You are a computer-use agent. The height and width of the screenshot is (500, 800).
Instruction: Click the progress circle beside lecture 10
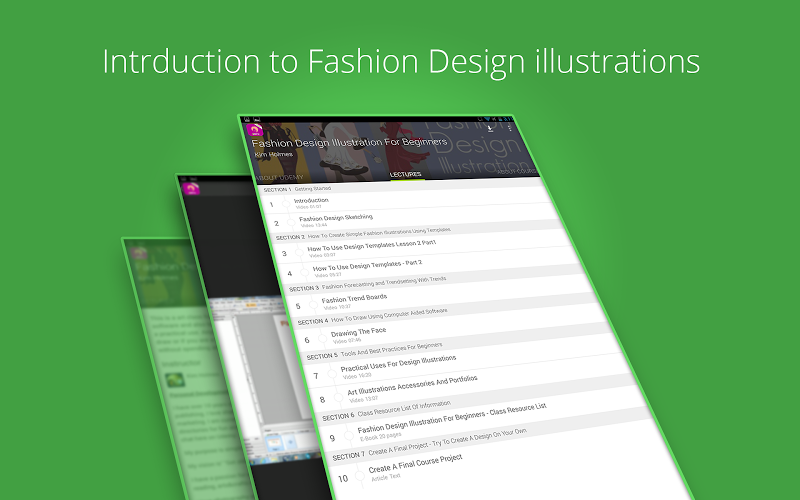(x=360, y=476)
